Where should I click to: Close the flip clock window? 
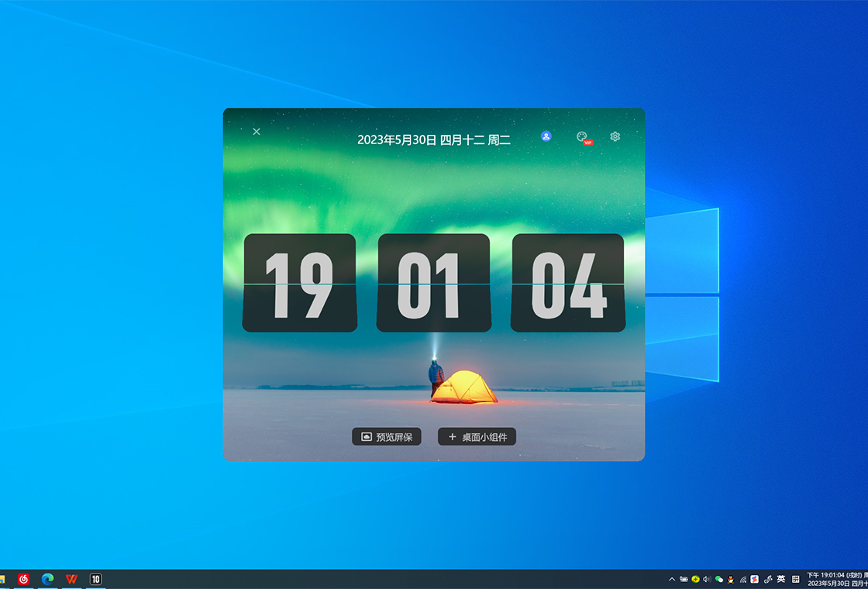tap(257, 132)
